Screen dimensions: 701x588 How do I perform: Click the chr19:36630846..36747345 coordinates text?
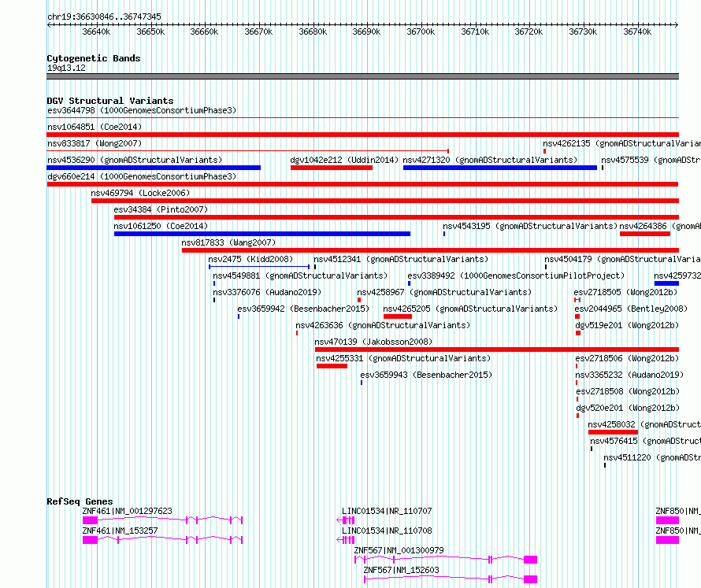[104, 17]
